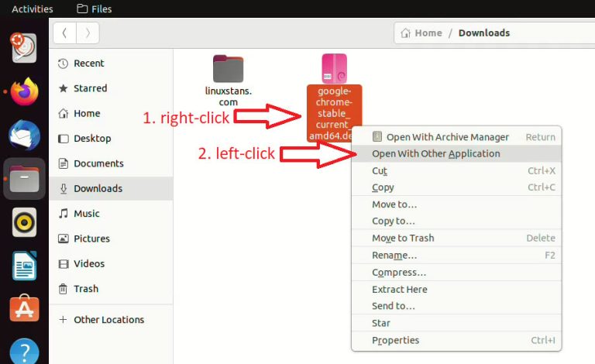This screenshot has height=364, width=595.
Task: Choose Open With Archive Manager
Action: 447,137
